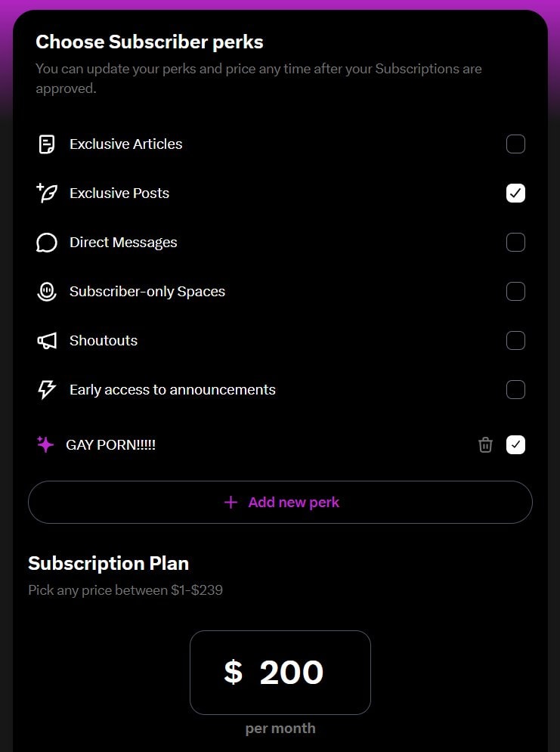
Task: Check the Subscriber-only Spaces checkbox
Action: [515, 292]
